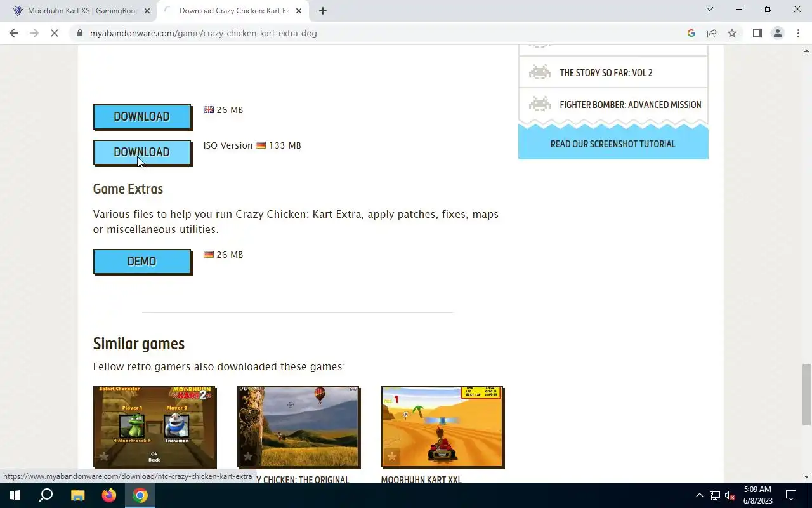The width and height of the screenshot is (812, 508).
Task: Click the UK flag next to 26 MB
Action: (x=209, y=110)
